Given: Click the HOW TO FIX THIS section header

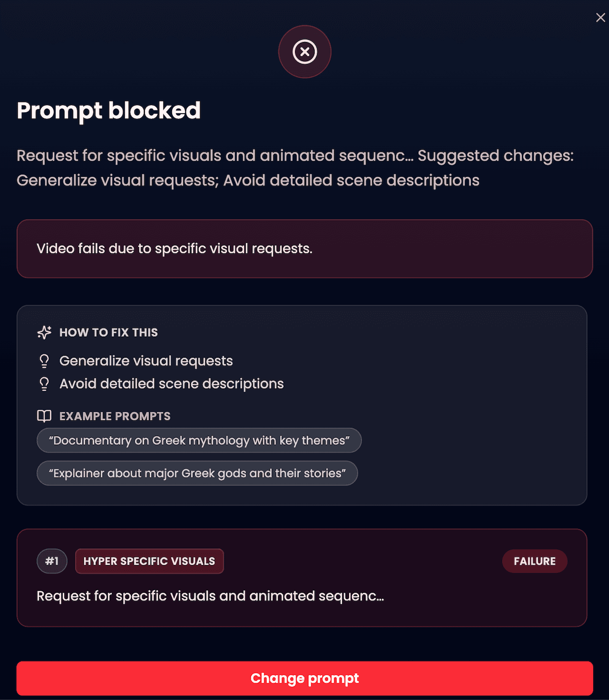Looking at the screenshot, I should click(x=108, y=332).
